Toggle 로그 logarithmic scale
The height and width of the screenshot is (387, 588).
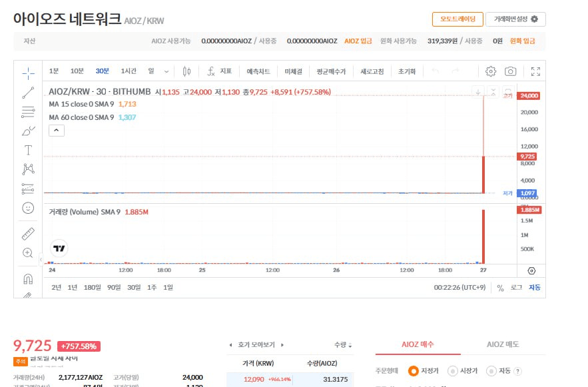click(516, 288)
